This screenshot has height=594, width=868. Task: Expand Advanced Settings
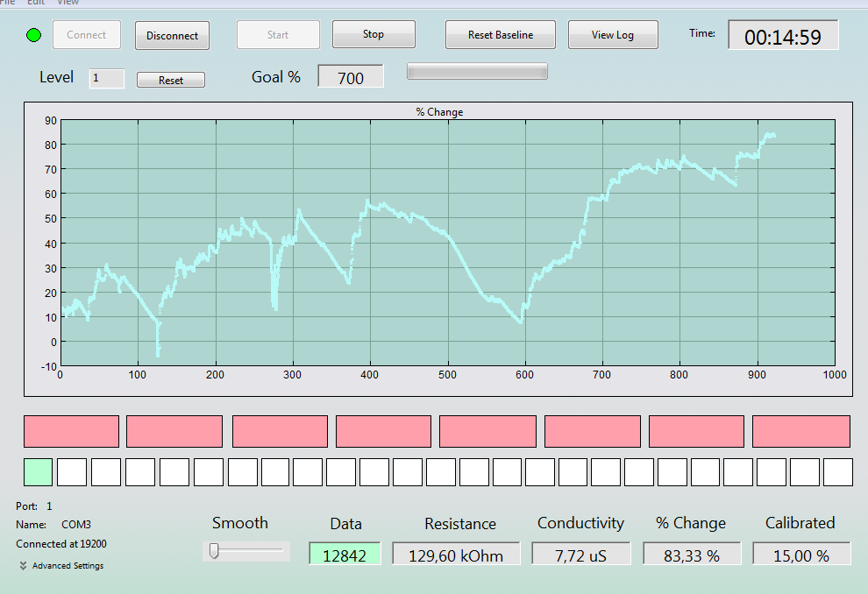61,566
